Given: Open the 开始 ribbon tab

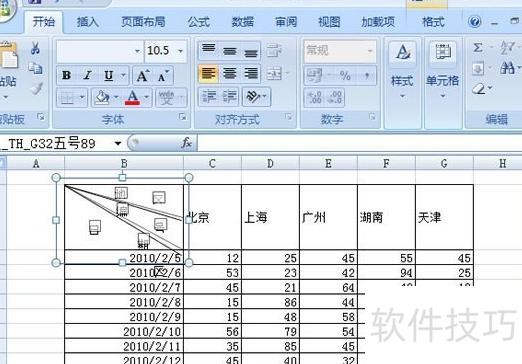Looking at the screenshot, I should (44, 22).
